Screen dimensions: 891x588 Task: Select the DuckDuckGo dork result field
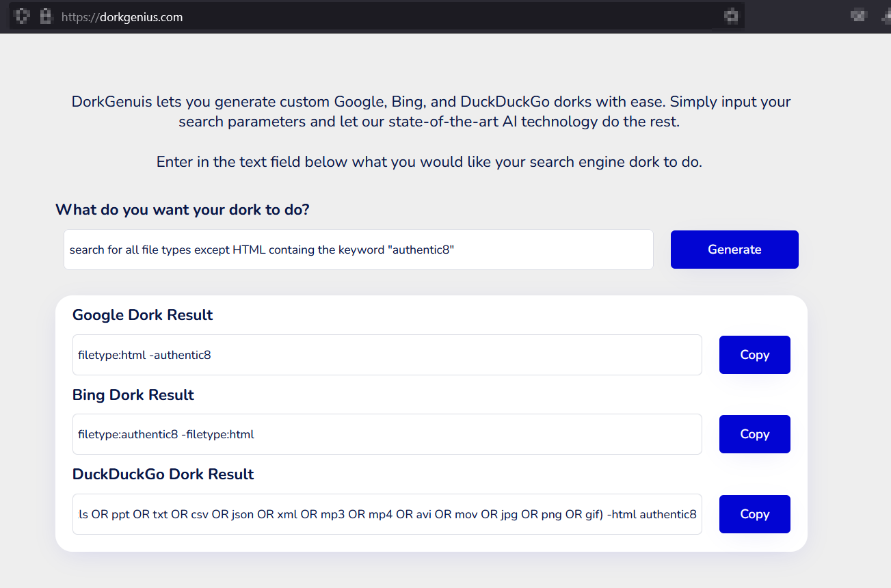pyautogui.click(x=387, y=514)
